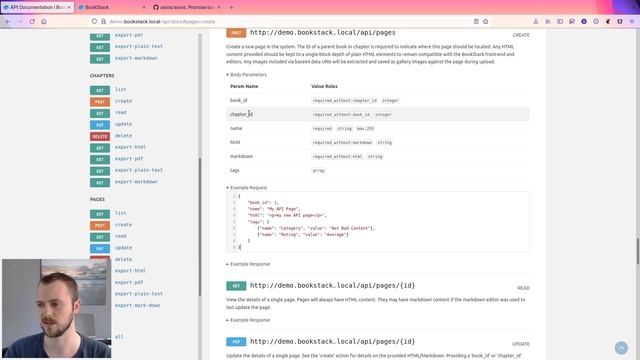Click the PUT /api/pages/{id} endpoint heading
This screenshot has height=360, width=640.
point(332,342)
